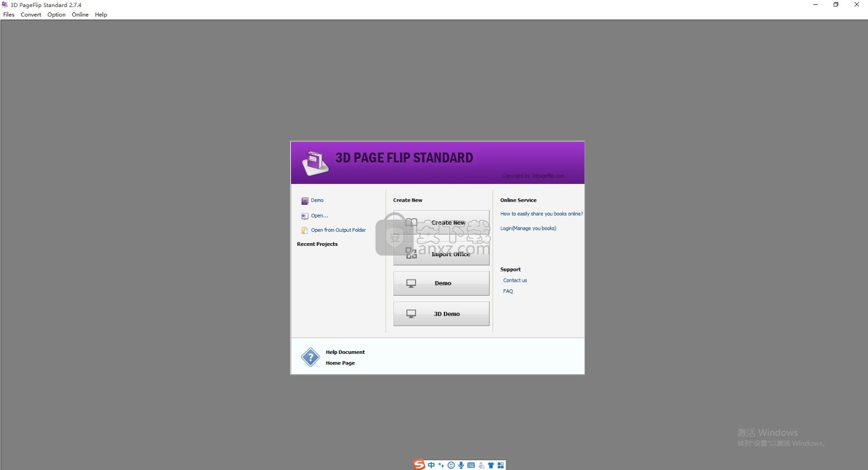Open the FAQ link

point(508,291)
